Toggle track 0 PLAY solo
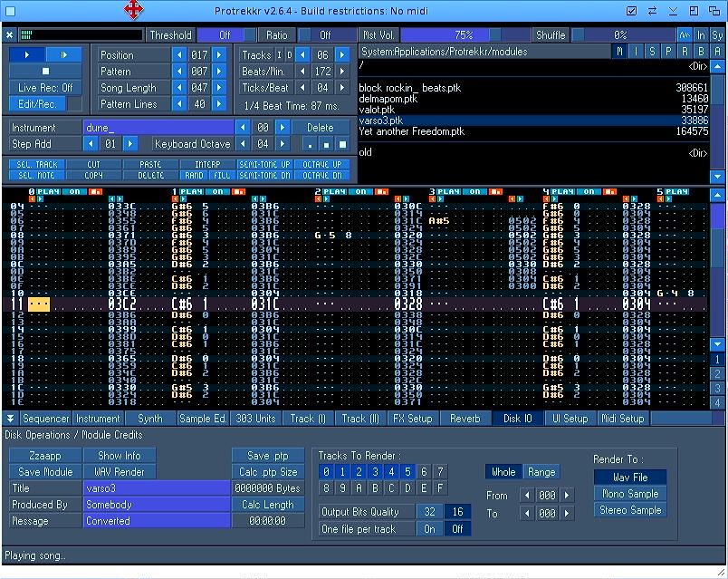Image resolution: width=728 pixels, height=579 pixels. click(x=48, y=191)
